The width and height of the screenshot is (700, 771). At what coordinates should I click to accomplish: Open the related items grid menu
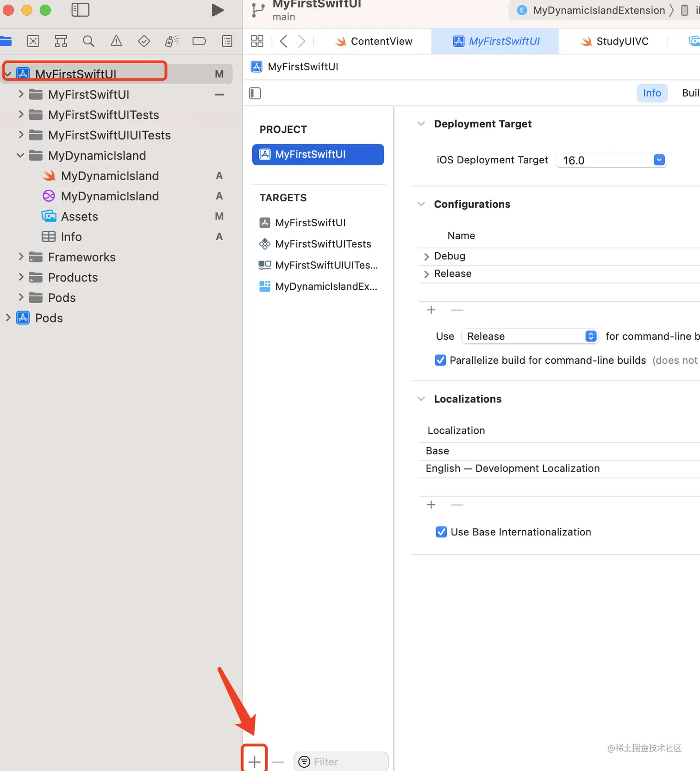[257, 41]
